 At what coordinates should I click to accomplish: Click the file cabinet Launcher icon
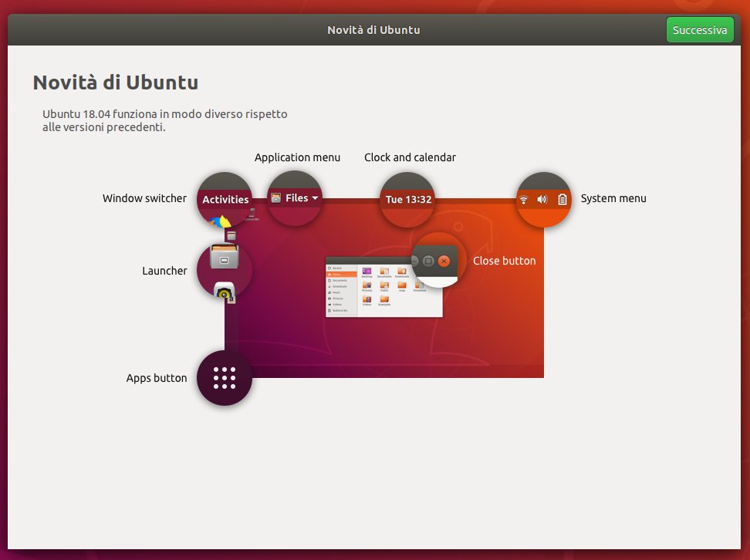pos(225,257)
